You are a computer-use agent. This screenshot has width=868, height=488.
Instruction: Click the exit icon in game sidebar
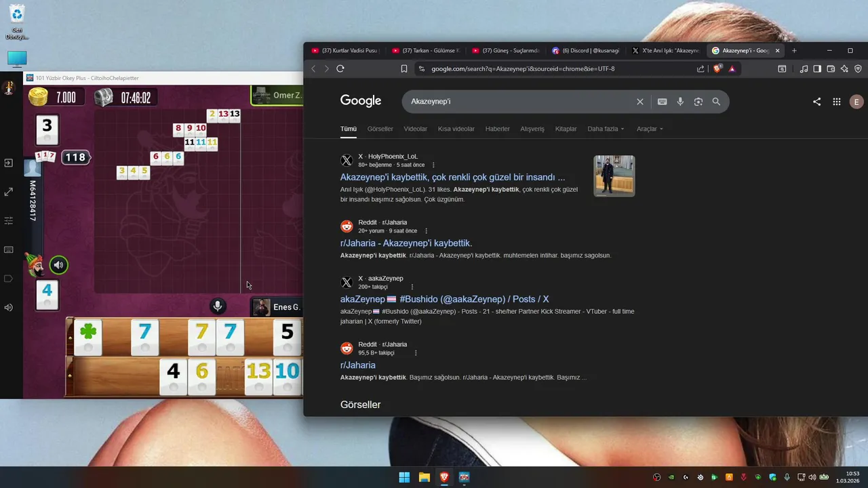tap(8, 163)
